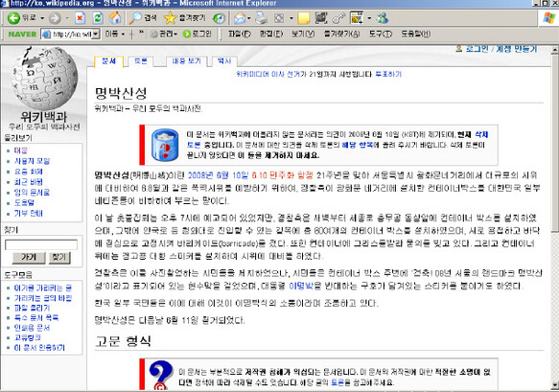Click the 가기 search button

29,257
